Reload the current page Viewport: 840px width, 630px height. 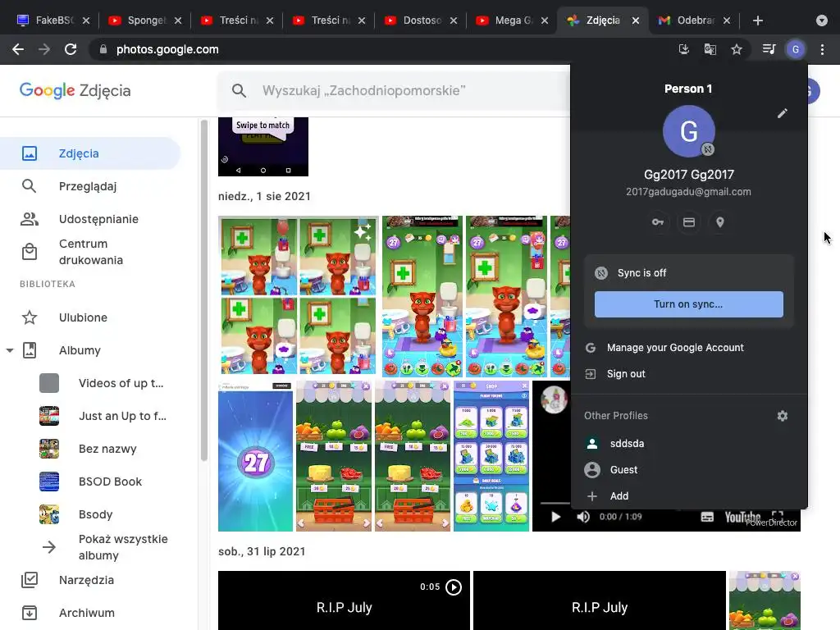[71, 49]
